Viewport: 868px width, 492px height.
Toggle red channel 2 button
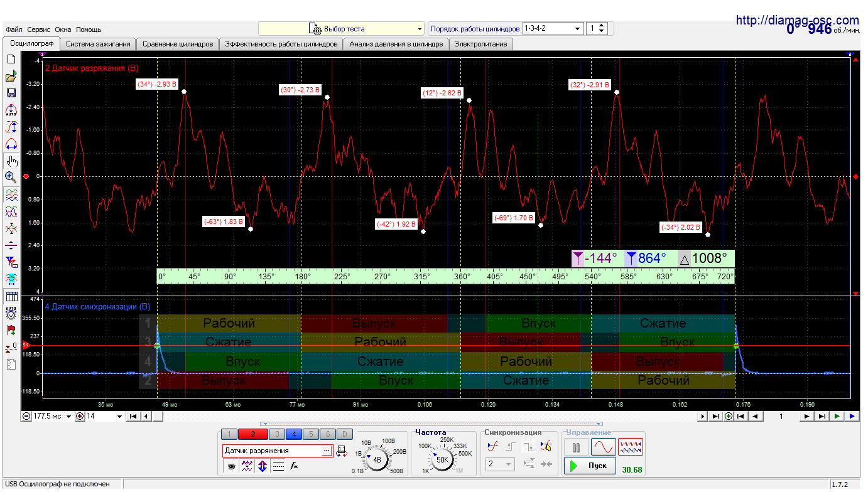pos(253,434)
